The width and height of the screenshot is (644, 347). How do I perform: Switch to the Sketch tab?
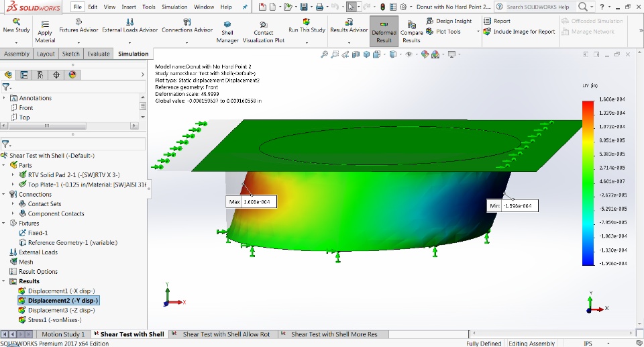pos(70,54)
